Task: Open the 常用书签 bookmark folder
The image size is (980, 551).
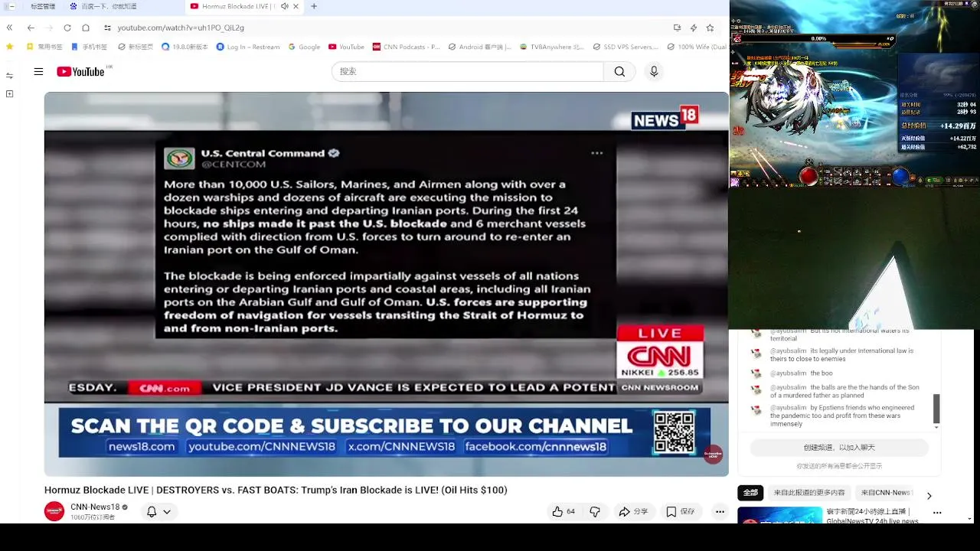Action: (x=44, y=47)
